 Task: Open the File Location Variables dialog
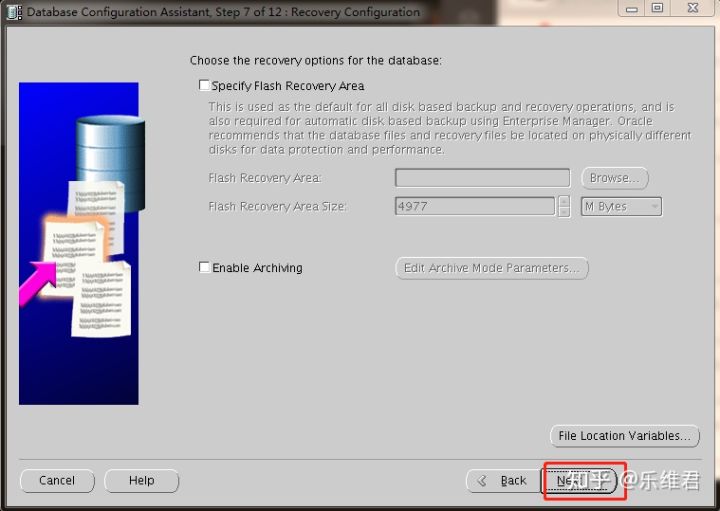[x=624, y=436]
